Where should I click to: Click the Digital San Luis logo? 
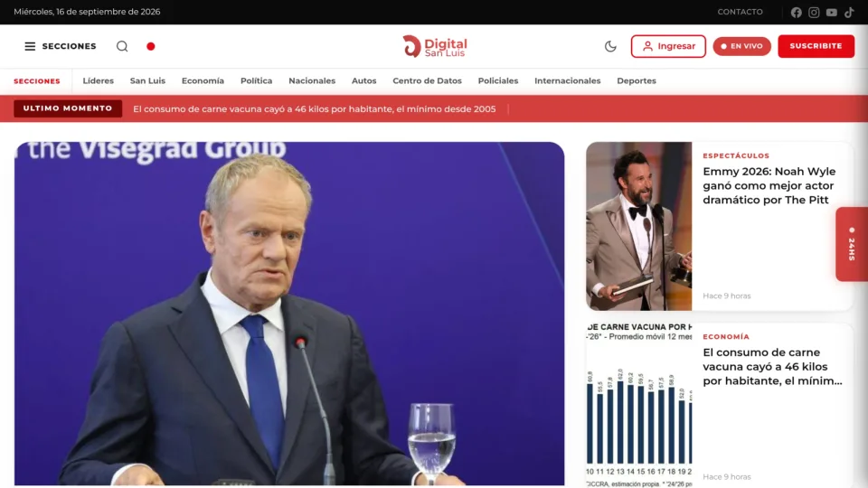pos(435,46)
